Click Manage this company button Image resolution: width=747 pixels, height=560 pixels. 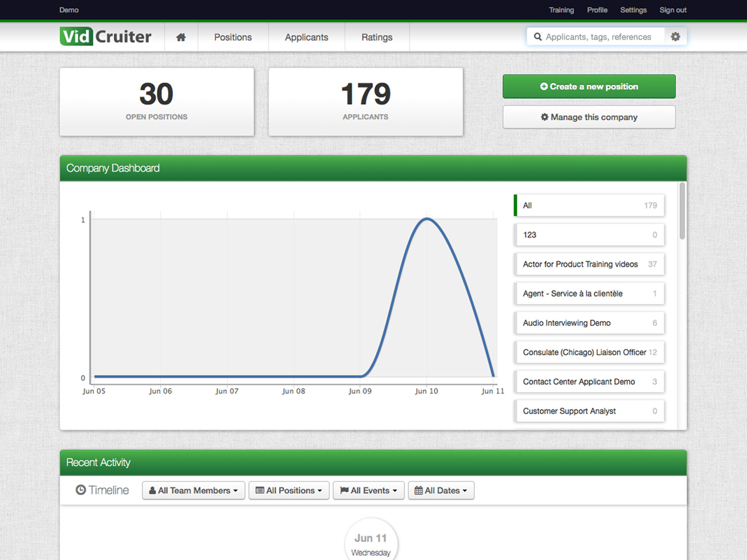click(x=589, y=117)
